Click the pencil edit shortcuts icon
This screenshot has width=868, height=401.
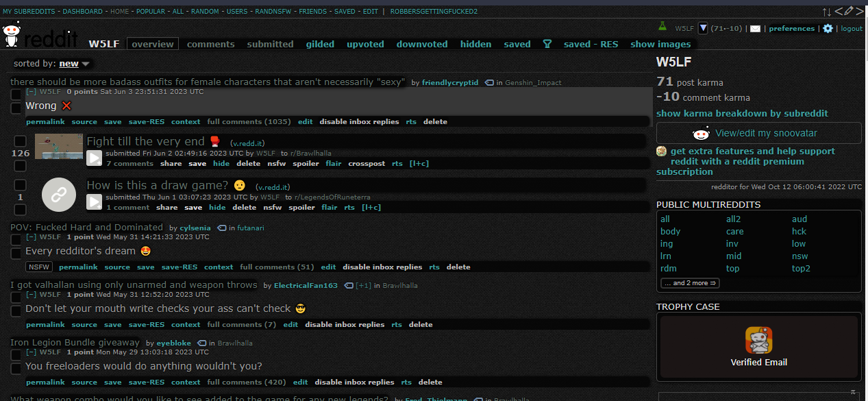849,11
